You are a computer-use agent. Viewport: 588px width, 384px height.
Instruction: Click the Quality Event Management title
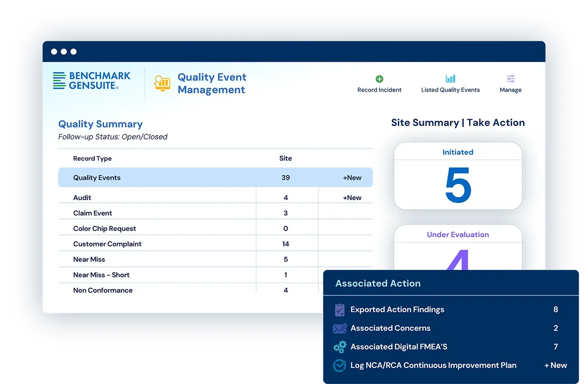click(212, 83)
